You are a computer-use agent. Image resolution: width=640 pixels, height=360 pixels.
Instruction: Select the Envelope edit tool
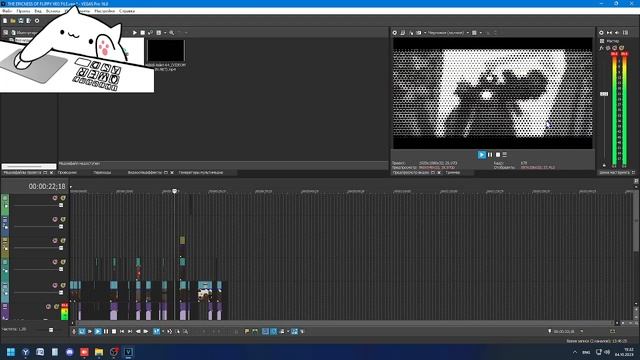pos(169,331)
